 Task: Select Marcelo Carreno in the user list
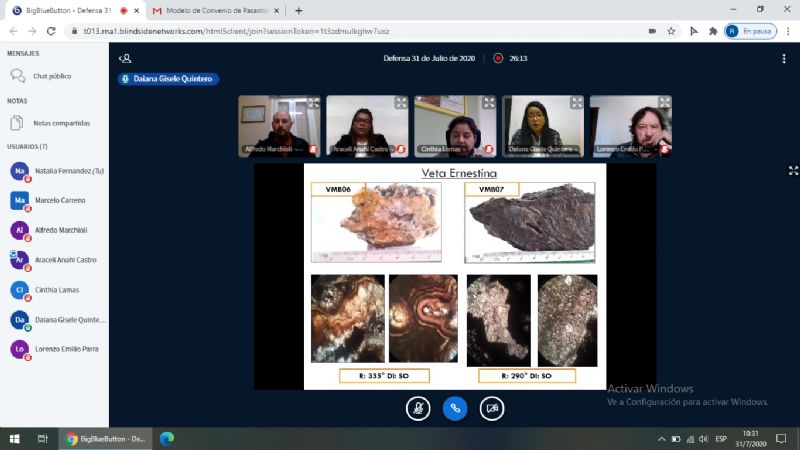[60, 200]
